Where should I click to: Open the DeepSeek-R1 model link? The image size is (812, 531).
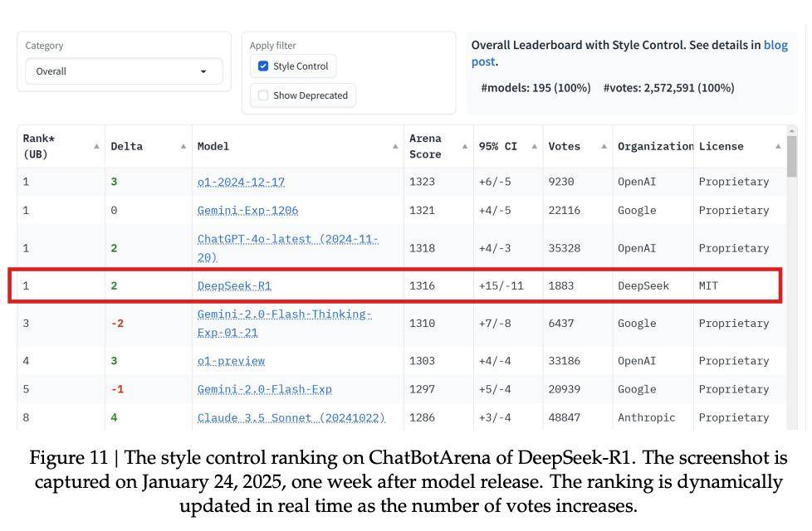pos(234,285)
